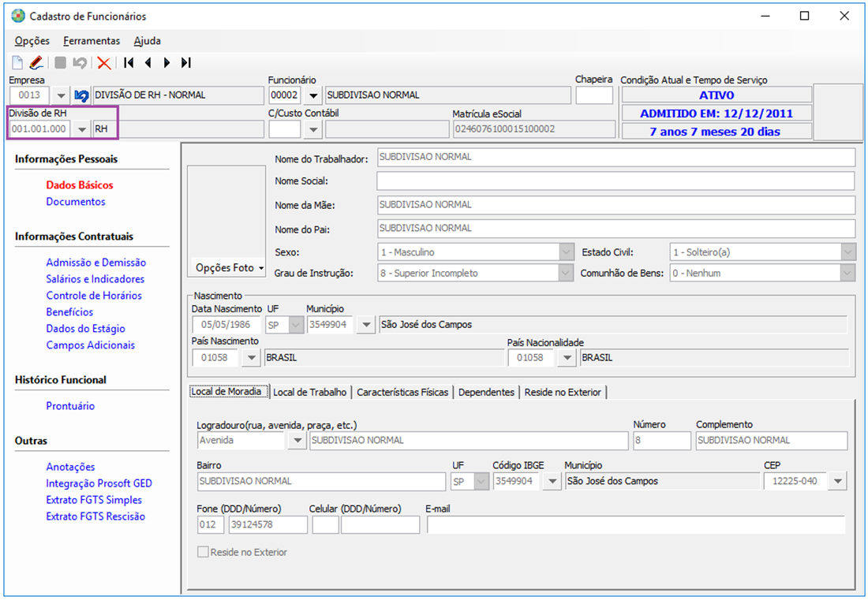Select the Local de Moradia tab
The image size is (868, 600).
[x=229, y=392]
